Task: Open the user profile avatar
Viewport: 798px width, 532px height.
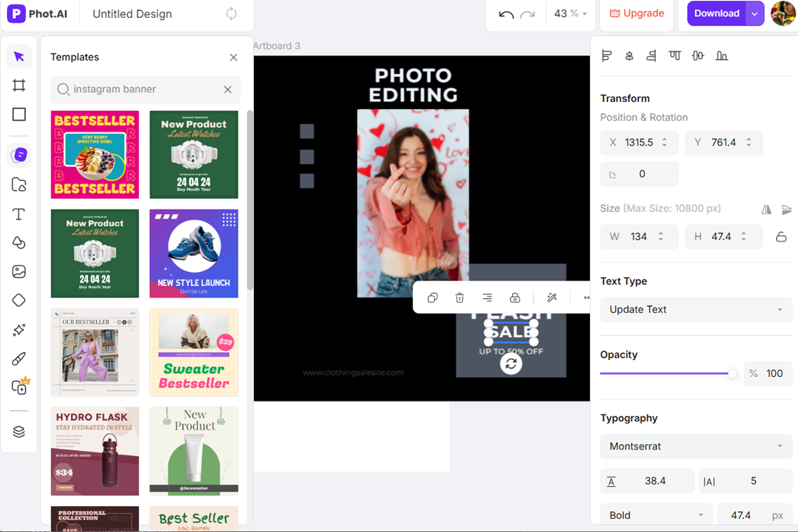Action: coord(782,13)
